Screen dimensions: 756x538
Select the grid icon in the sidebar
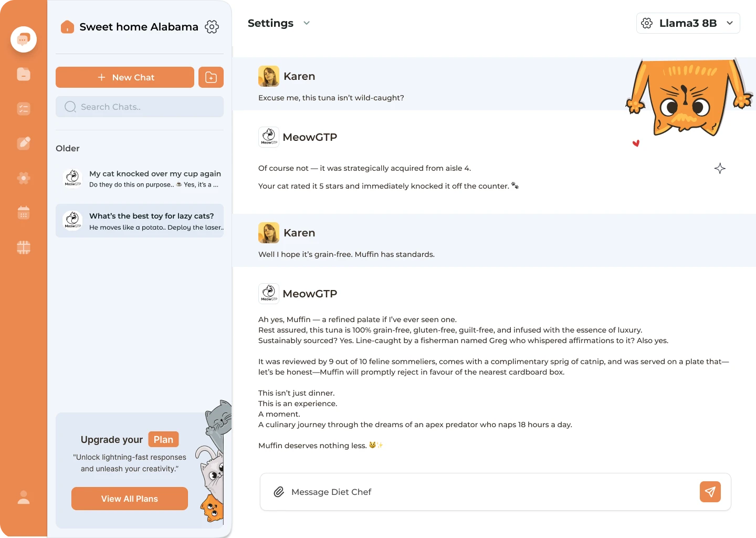click(x=24, y=247)
